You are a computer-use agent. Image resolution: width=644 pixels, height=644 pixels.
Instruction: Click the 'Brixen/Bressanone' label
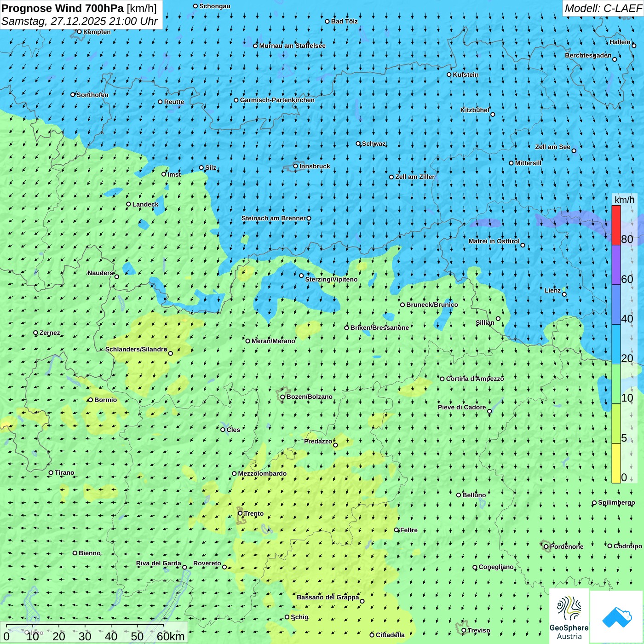pyautogui.click(x=379, y=328)
